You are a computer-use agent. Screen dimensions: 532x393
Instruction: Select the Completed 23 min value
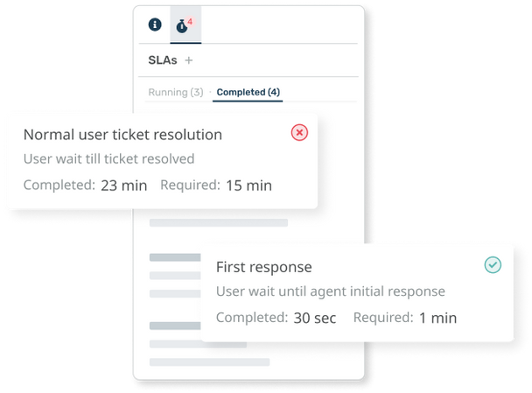click(x=123, y=185)
